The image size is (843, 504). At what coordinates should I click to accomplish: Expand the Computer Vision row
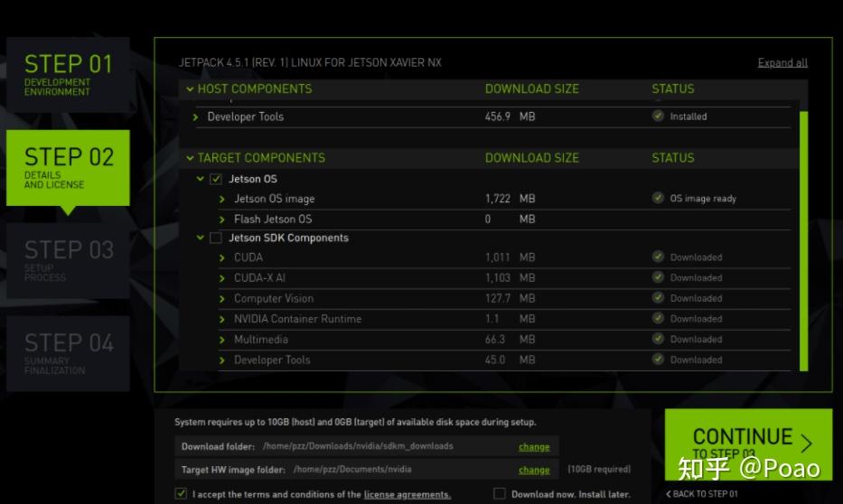222,299
